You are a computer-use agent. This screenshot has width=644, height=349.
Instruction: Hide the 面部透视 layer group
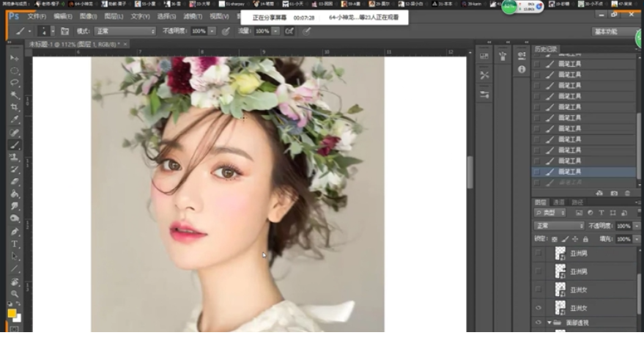coord(538,323)
